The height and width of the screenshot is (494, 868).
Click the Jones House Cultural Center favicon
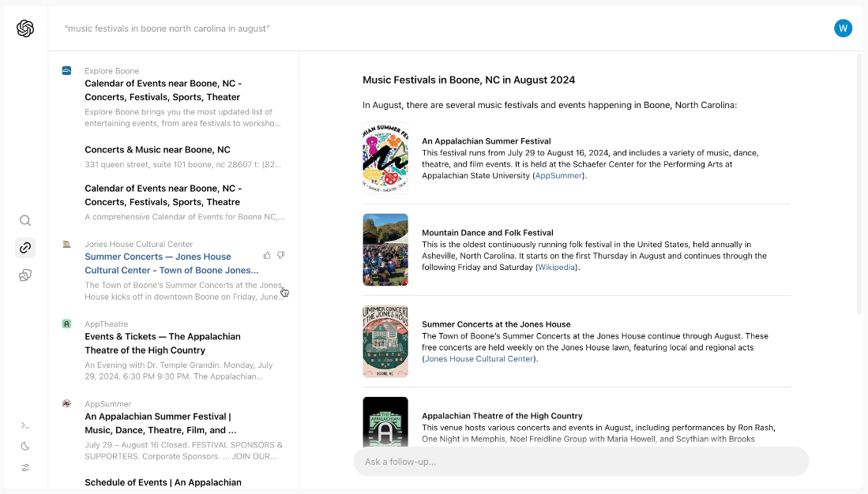tap(66, 244)
